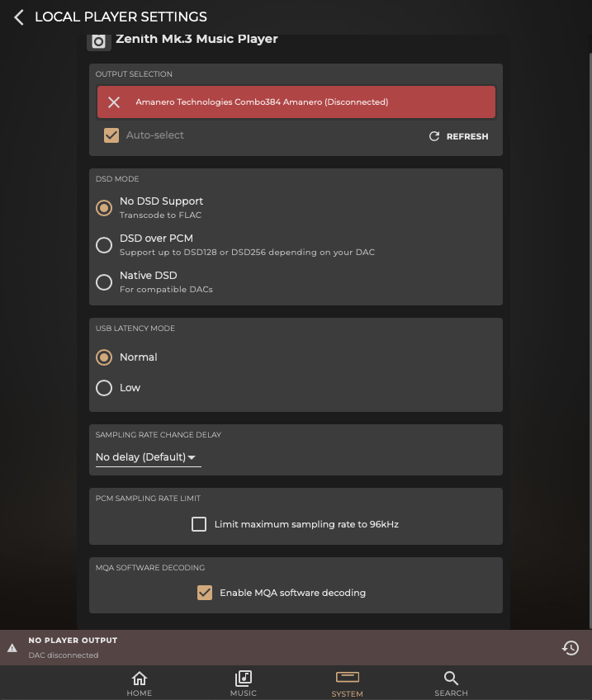Click the back arrow icon

click(x=18, y=17)
